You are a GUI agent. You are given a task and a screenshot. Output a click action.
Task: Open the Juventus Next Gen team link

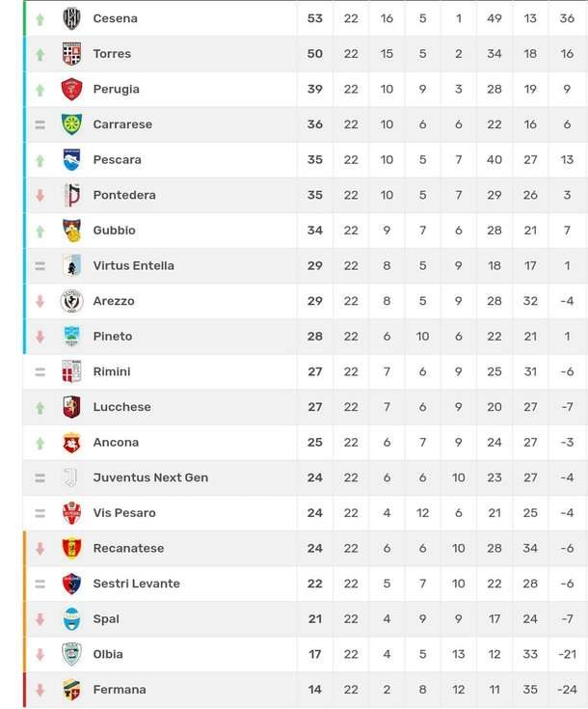(150, 477)
